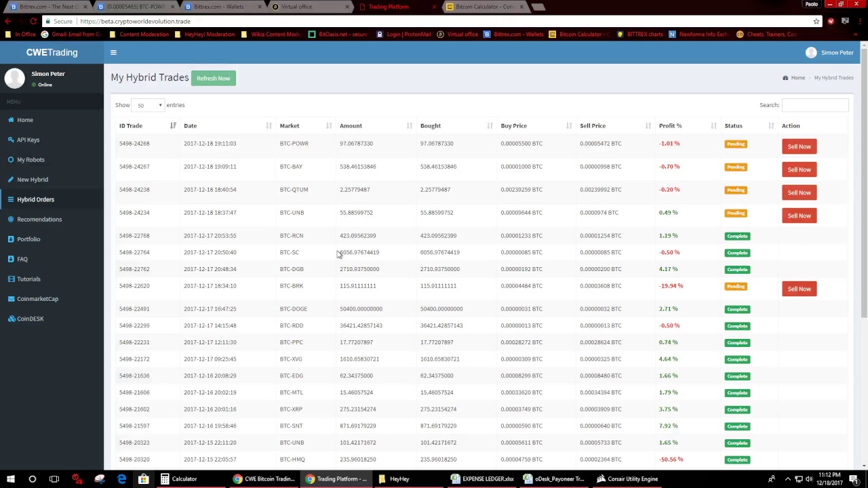Bookmark this page with the star icon

pyautogui.click(x=816, y=21)
